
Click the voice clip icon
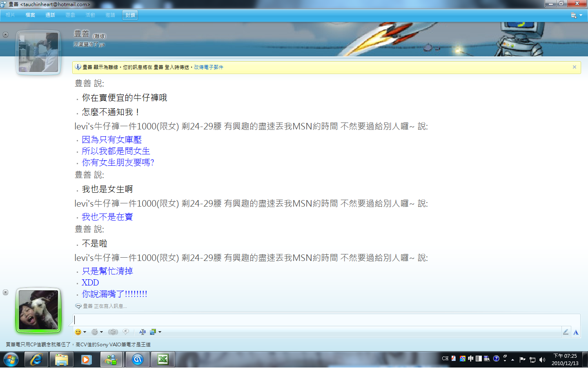coord(126,332)
